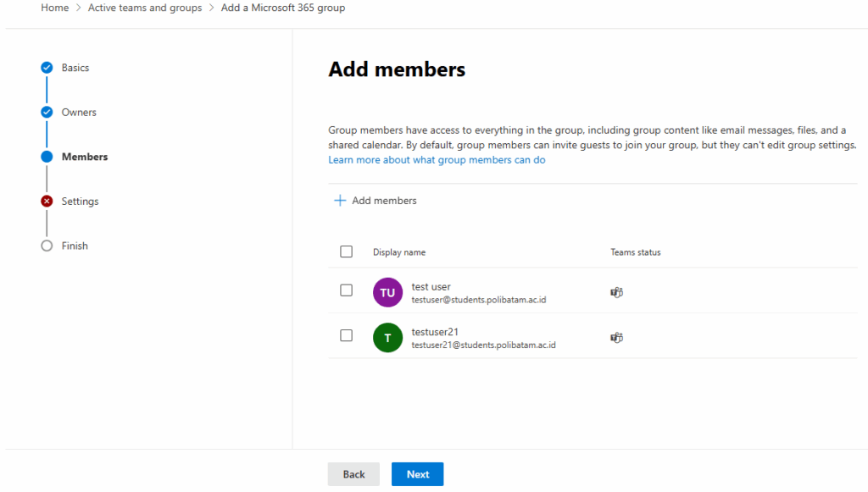Click Teams status icon for test user
This screenshot has height=492, width=868.
click(617, 293)
